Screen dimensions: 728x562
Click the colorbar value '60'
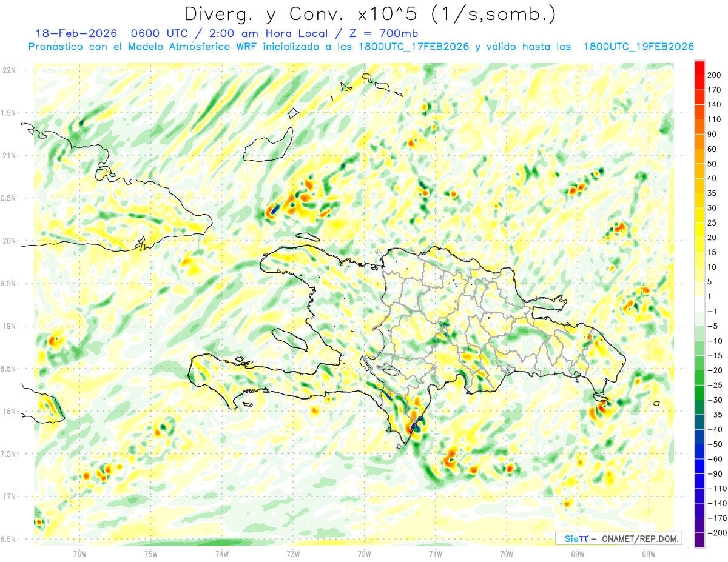point(712,149)
